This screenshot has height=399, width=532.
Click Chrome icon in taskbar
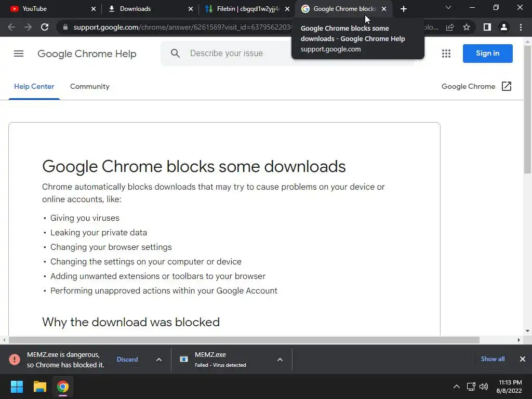[x=63, y=387]
